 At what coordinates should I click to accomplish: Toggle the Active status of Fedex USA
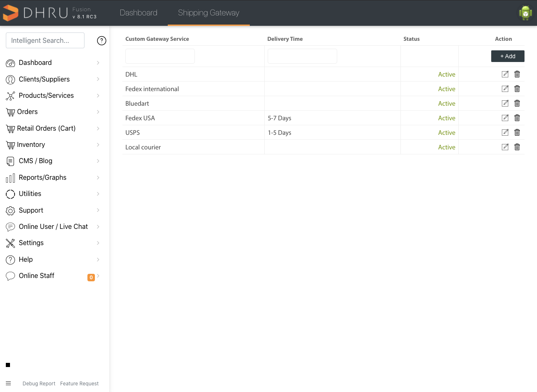[447, 118]
